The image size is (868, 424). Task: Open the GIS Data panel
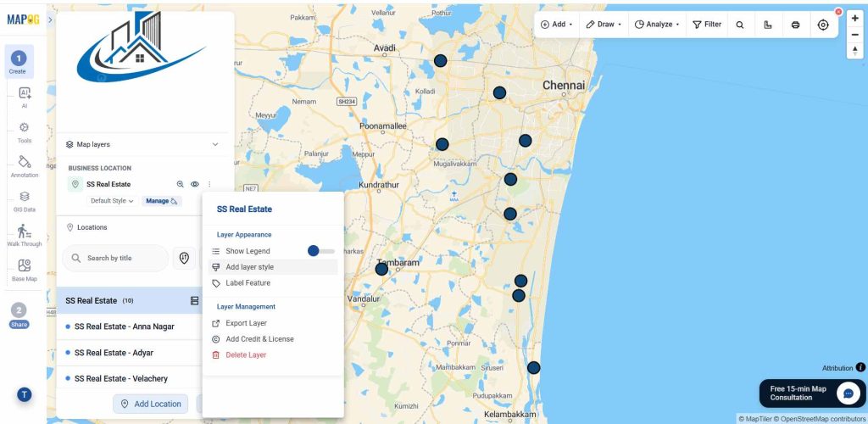coord(25,202)
